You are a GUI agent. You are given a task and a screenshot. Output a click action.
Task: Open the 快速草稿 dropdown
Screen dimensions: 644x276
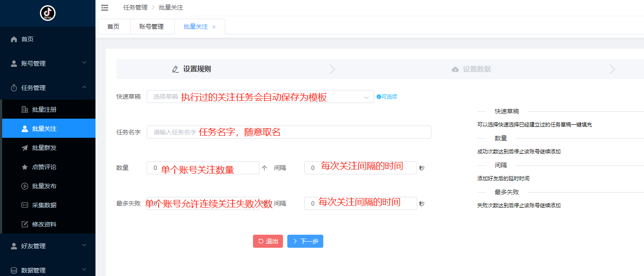[260, 96]
